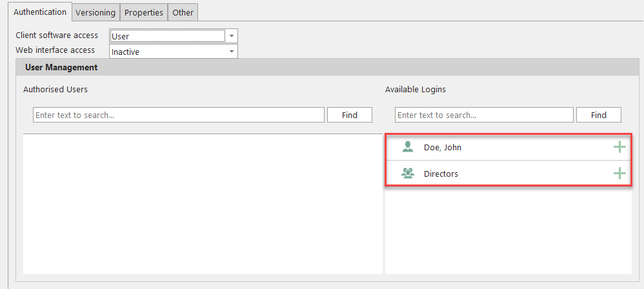Image resolution: width=644 pixels, height=289 pixels.
Task: Click the 'User' value in the client access combo box
Action: coord(168,36)
